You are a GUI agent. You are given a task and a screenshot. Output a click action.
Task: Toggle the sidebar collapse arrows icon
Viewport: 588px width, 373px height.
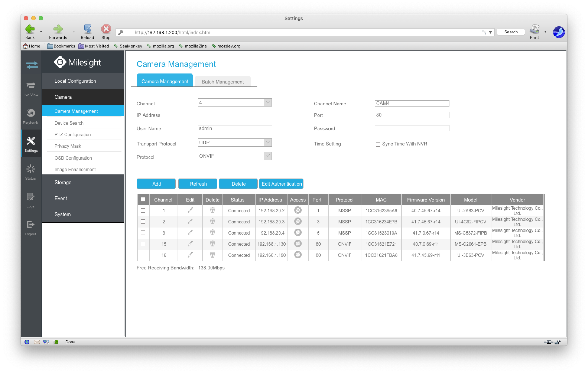32,65
